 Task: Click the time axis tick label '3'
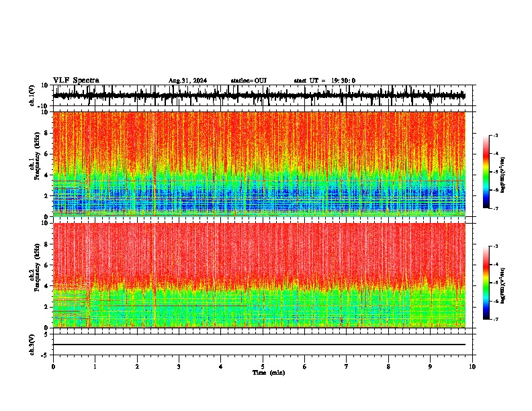179,367
